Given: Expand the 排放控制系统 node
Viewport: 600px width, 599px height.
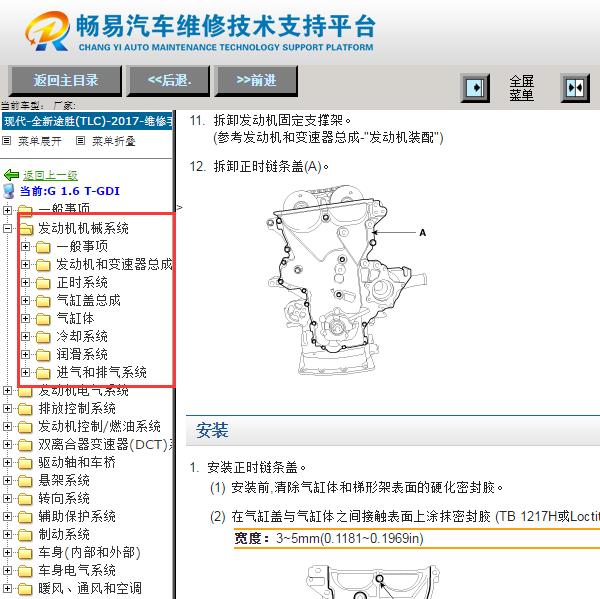Looking at the screenshot, I should (x=7, y=408).
